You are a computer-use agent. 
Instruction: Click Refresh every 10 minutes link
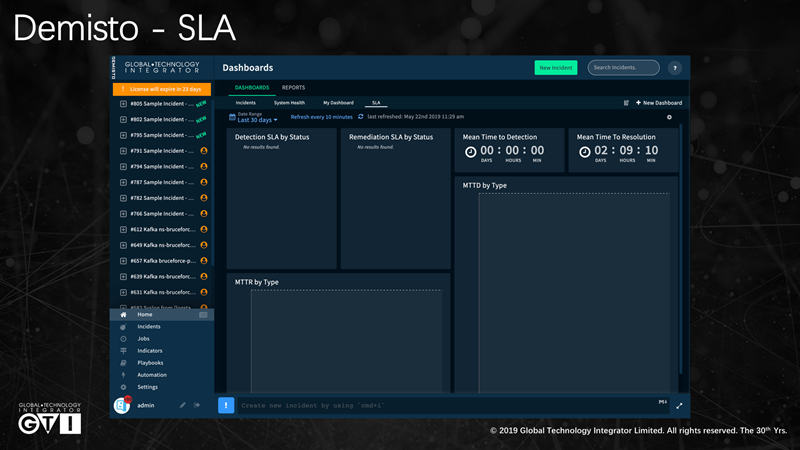[x=321, y=117]
